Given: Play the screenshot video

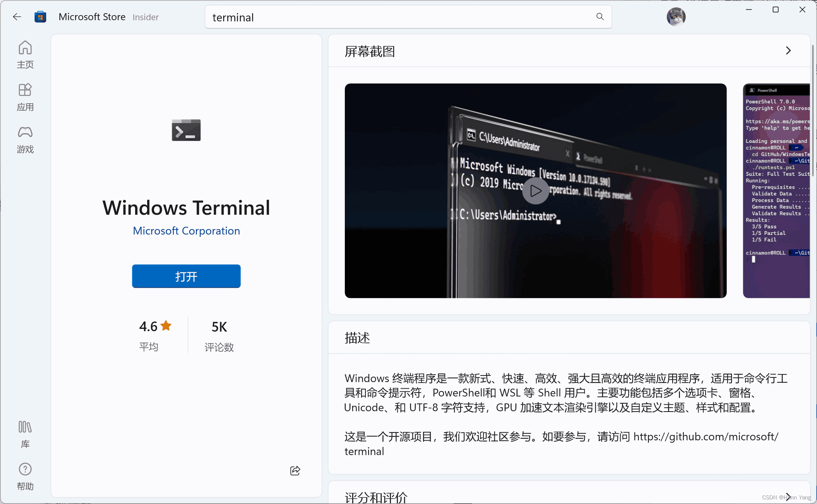Looking at the screenshot, I should [535, 191].
